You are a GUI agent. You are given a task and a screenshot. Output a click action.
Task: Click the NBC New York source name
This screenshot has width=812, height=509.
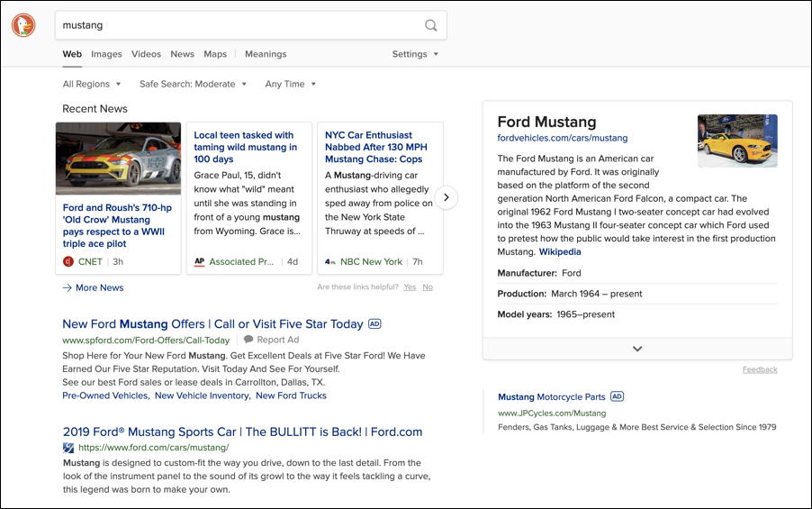tap(371, 262)
